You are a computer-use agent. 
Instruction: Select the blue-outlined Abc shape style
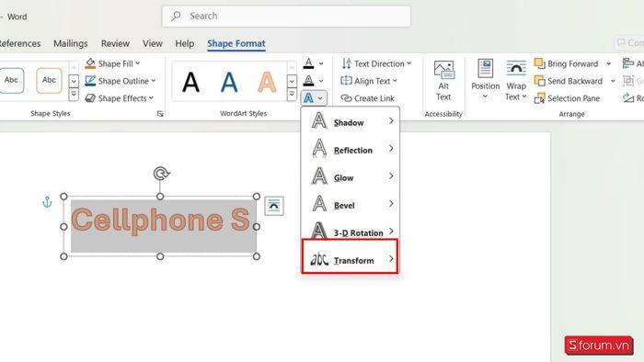[11, 80]
